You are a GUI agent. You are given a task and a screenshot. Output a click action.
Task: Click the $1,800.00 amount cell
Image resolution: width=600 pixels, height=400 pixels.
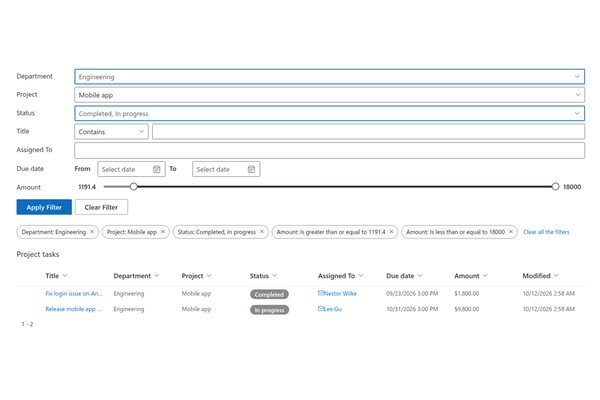pos(466,294)
